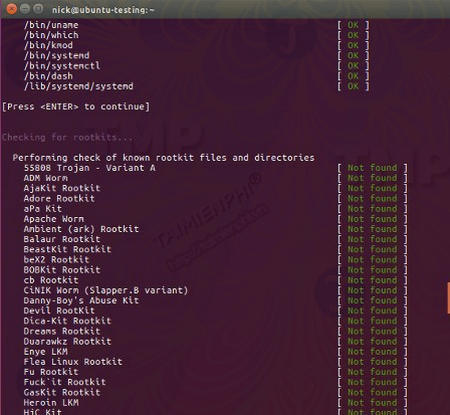Click the 'Heroin LKM' entry
The width and height of the screenshot is (450, 415).
[x=51, y=403]
